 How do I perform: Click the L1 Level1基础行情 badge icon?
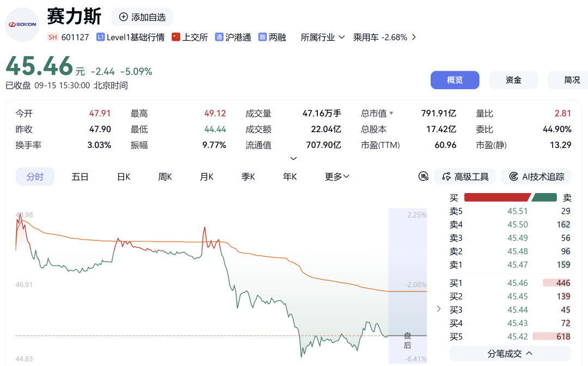coord(100,37)
